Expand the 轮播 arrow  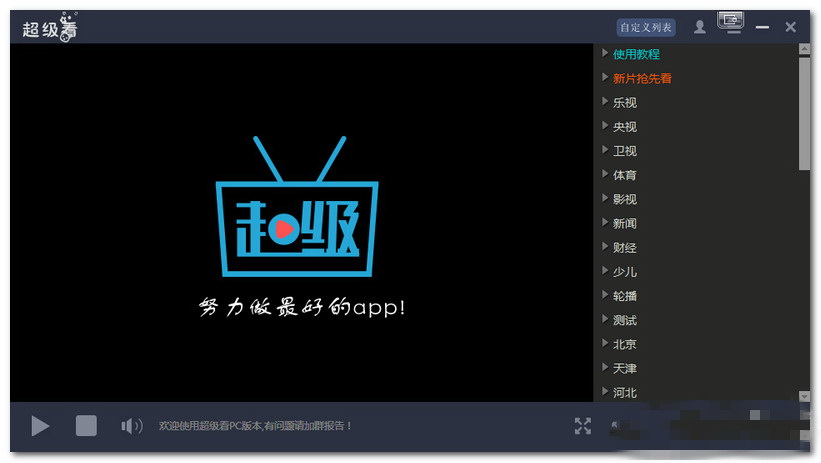click(x=605, y=295)
